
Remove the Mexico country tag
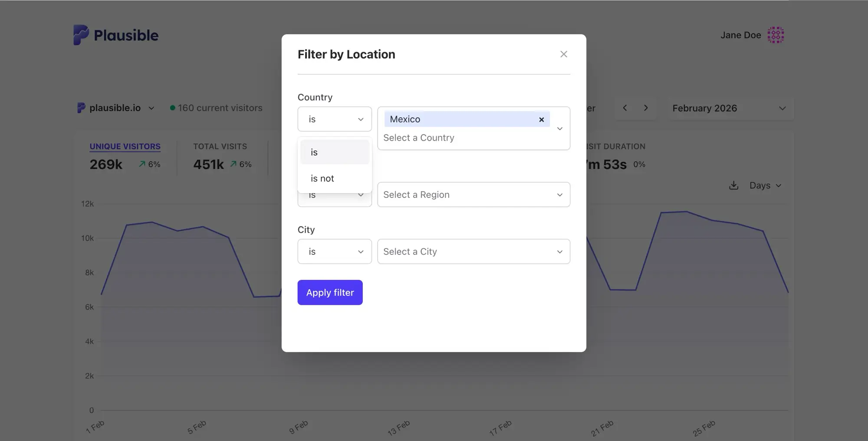pos(541,120)
